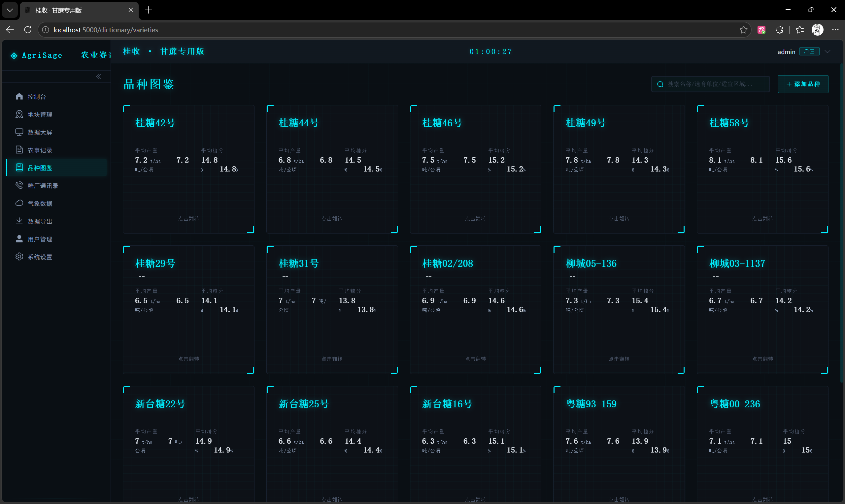Click the 数据导出 download icon

(x=19, y=221)
